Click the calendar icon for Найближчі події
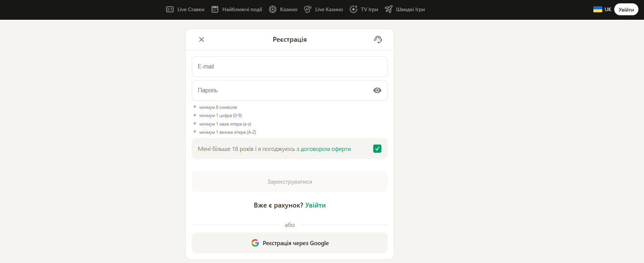This screenshot has height=263, width=644. click(215, 9)
